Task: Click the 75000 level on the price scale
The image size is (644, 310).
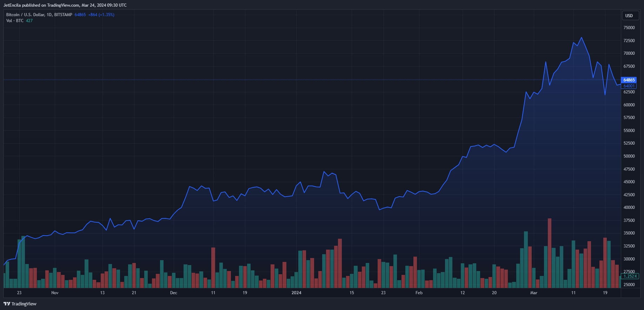Action: click(629, 28)
